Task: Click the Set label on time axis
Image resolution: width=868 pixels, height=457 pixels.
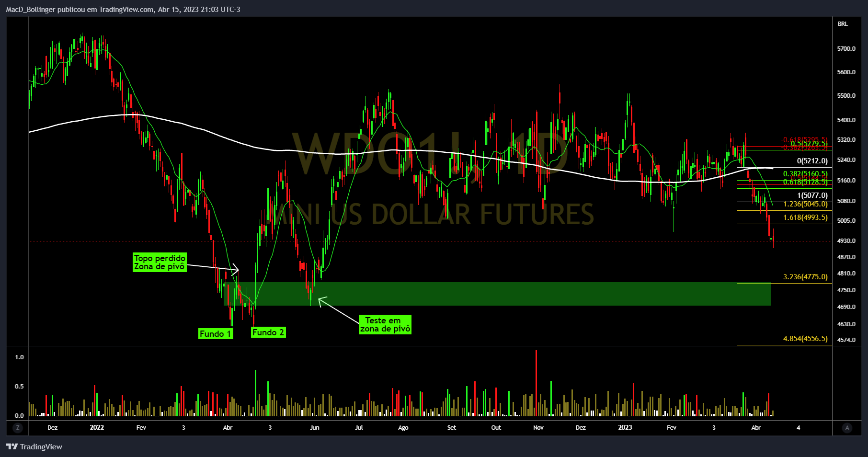Action: pos(452,428)
